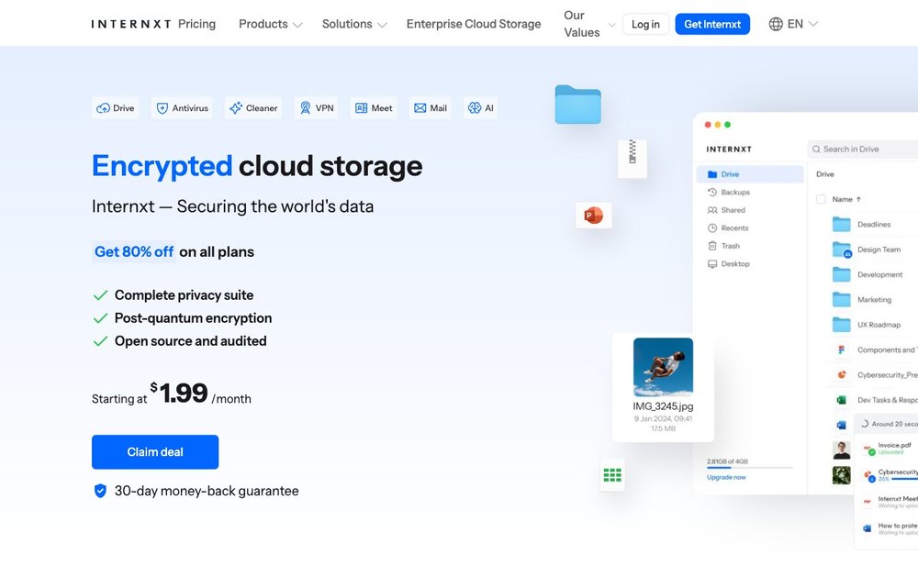Screen dimensions: 918x588
Task: Click the Dev Tasks spreadsheet file
Action: click(x=876, y=400)
